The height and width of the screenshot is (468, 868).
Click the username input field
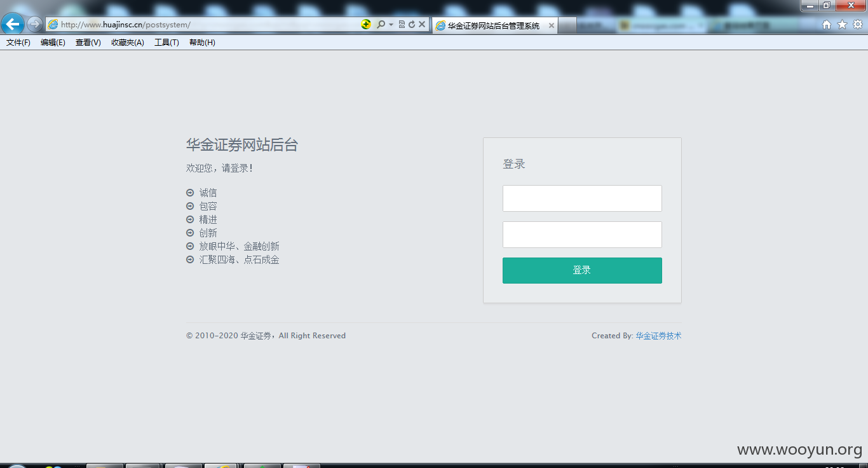[582, 198]
